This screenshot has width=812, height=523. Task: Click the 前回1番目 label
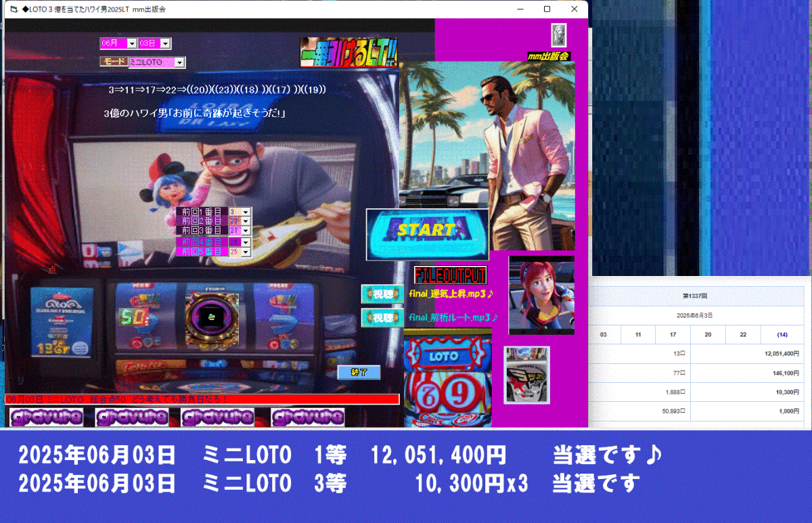tap(202, 212)
